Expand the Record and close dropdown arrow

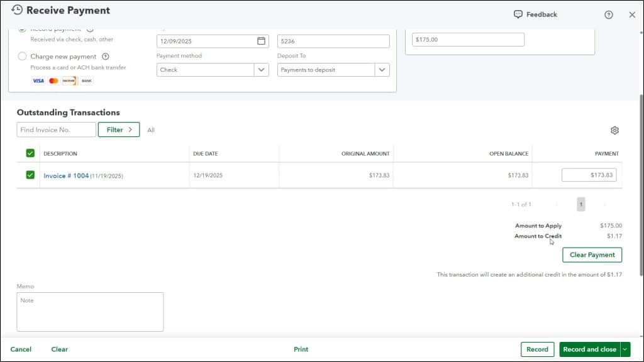click(626, 349)
